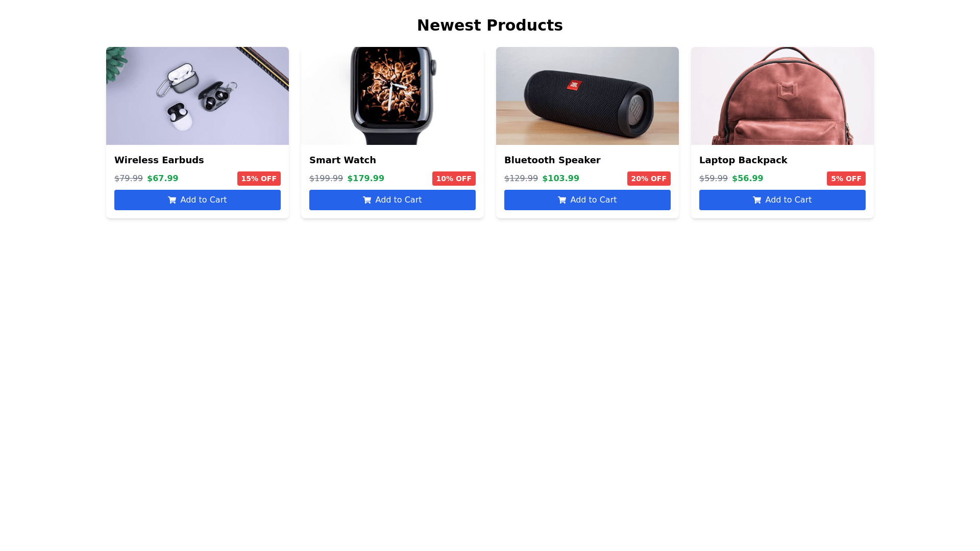This screenshot has height=551, width=980.
Task: Add Wireless Earbuds to cart
Action: (x=198, y=200)
